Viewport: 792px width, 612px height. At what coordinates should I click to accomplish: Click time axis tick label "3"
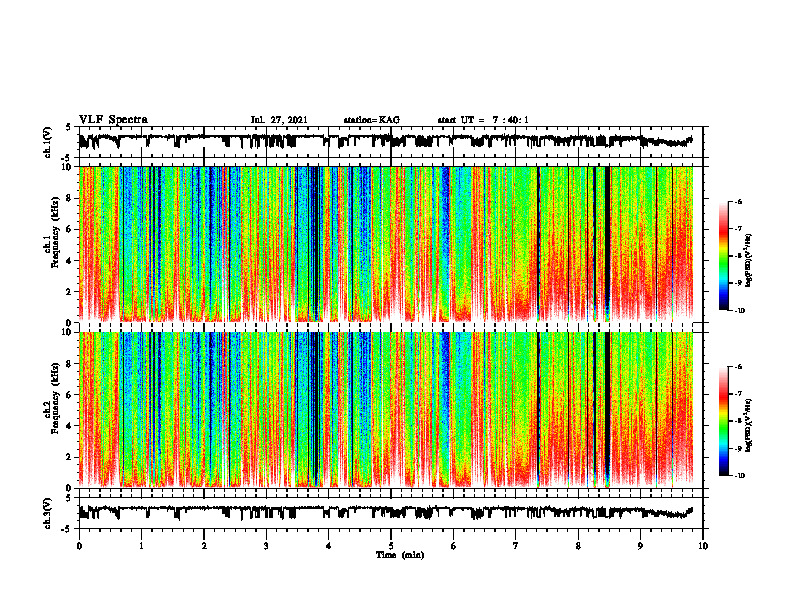266,546
